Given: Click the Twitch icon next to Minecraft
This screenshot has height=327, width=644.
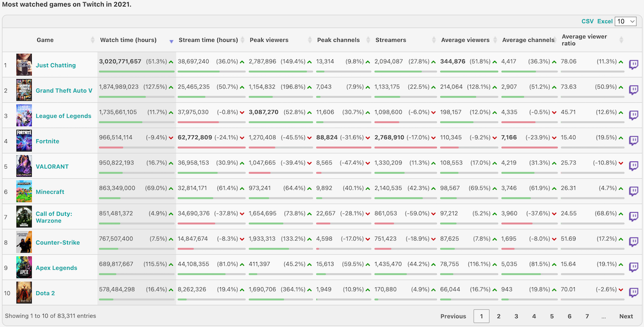Looking at the screenshot, I should (x=633, y=192).
